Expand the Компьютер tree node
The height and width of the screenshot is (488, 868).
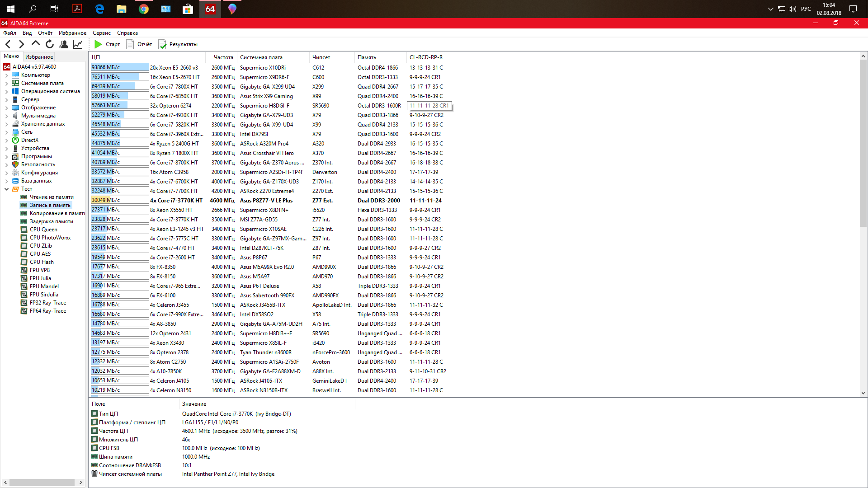[x=6, y=75]
